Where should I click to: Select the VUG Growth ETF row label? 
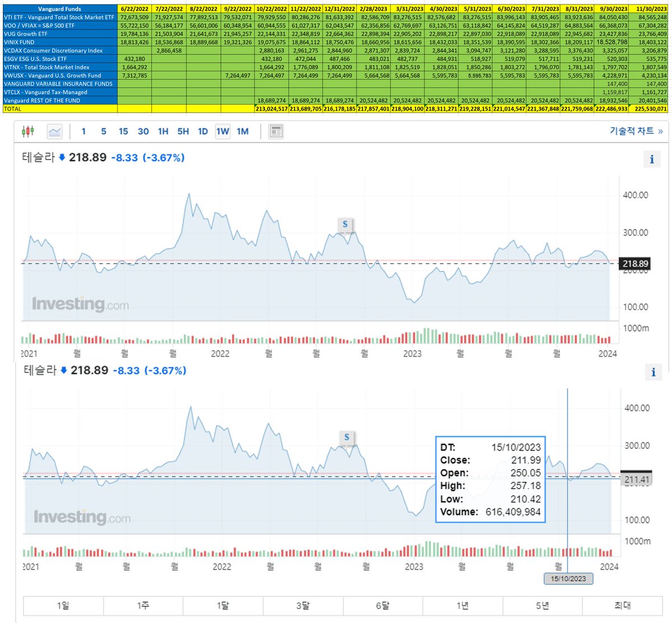[59, 34]
